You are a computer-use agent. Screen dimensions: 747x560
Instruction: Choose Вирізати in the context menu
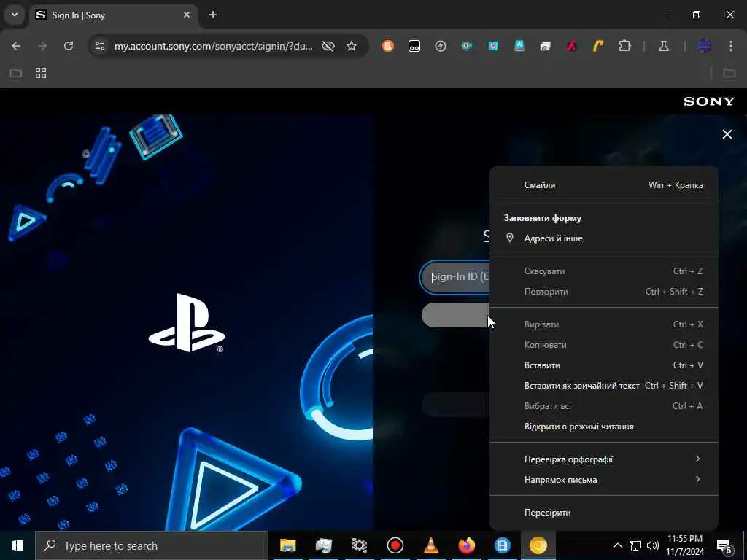tap(604, 324)
